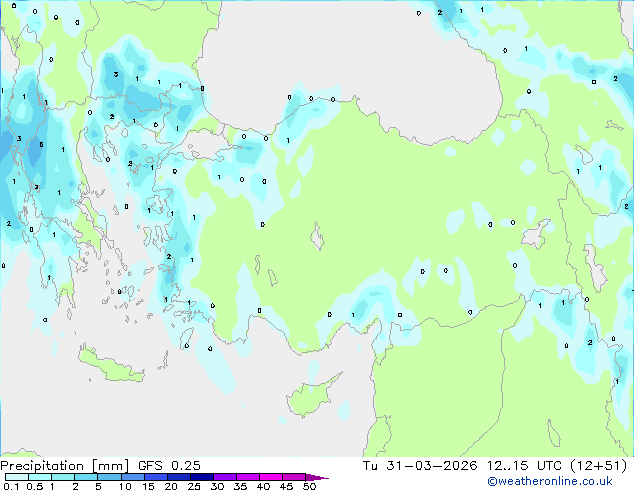
Task: Click the "(12+51)" forecast offset text
Action: click(x=598, y=466)
